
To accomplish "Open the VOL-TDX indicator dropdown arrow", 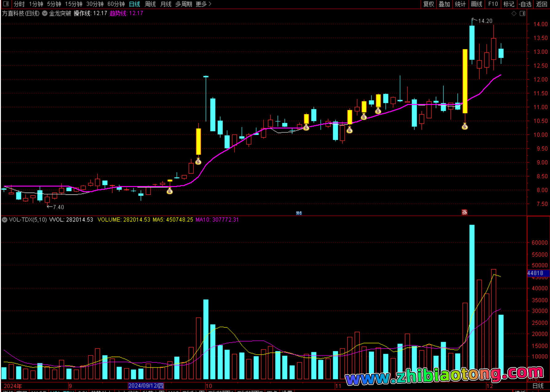I will (x=5, y=220).
